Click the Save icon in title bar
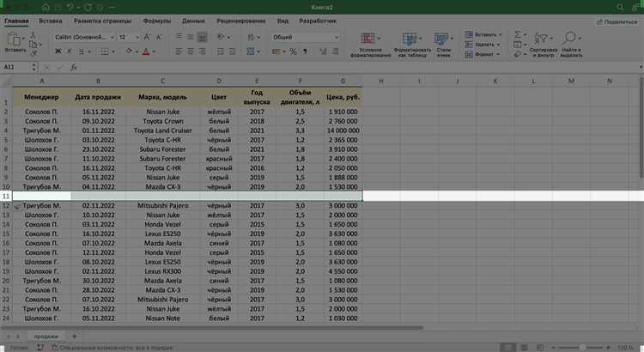 coord(58,8)
